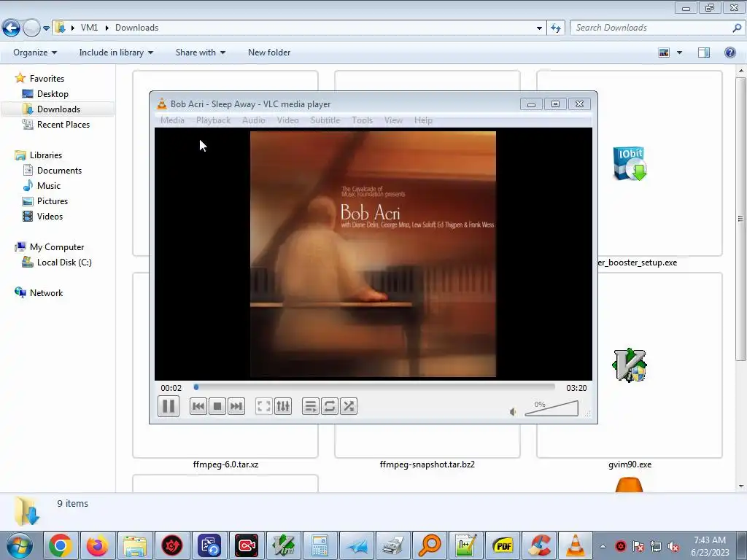
Task: Stop playback in VLC
Action: coord(217,406)
